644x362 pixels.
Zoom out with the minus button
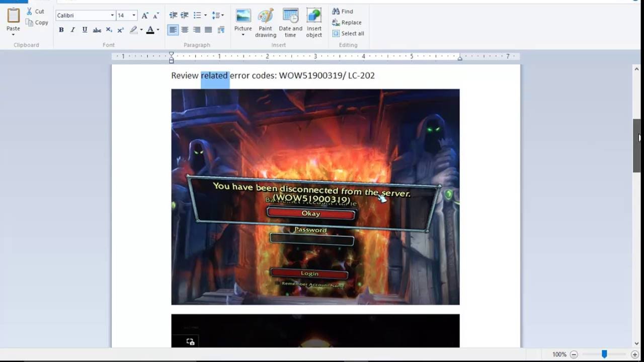(574, 354)
